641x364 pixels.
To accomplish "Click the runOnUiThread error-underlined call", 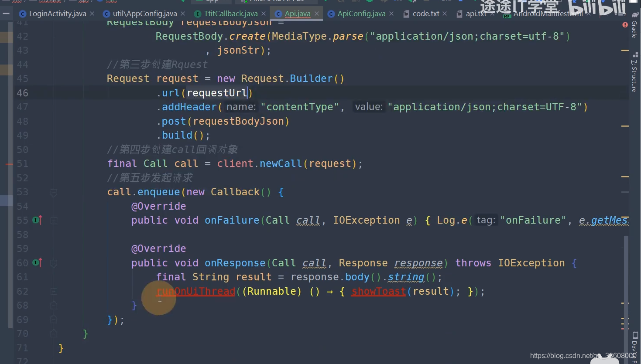I will tap(196, 291).
